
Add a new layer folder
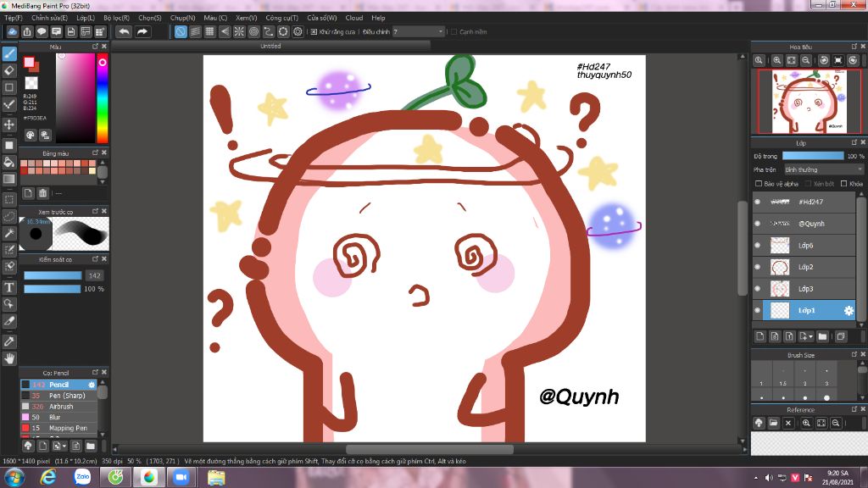click(822, 336)
